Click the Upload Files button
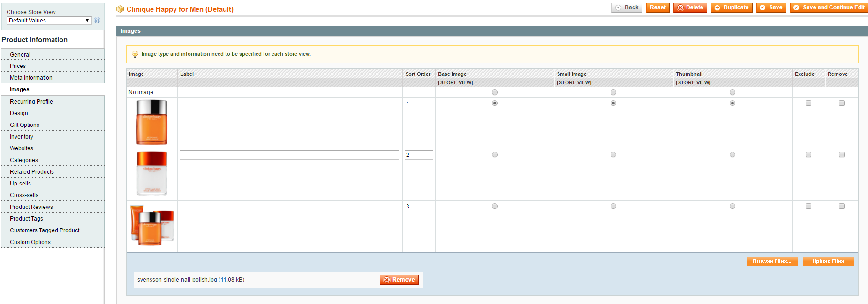Image resolution: width=868 pixels, height=304 pixels. coord(828,261)
